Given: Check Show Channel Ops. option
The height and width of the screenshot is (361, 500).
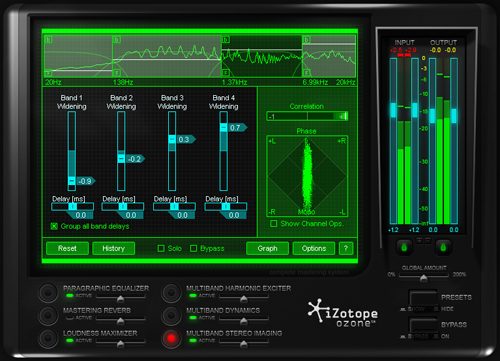Looking at the screenshot, I should pos(274,223).
